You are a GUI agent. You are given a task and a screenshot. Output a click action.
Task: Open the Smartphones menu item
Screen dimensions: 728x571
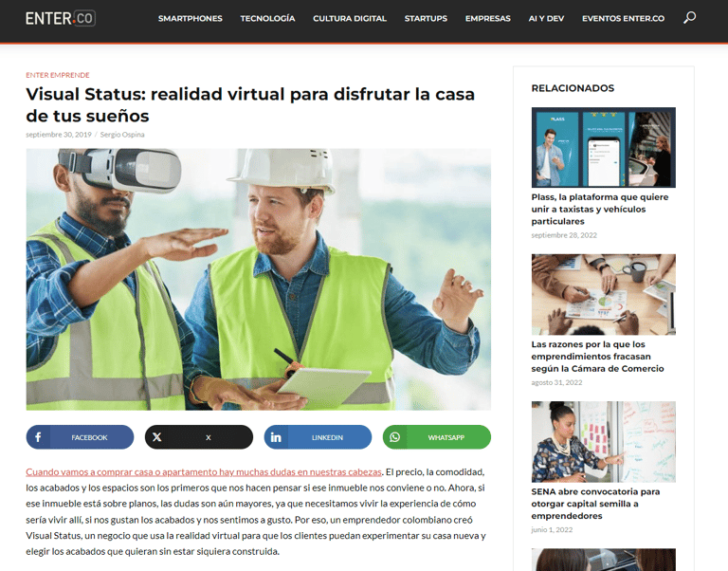coord(191,19)
